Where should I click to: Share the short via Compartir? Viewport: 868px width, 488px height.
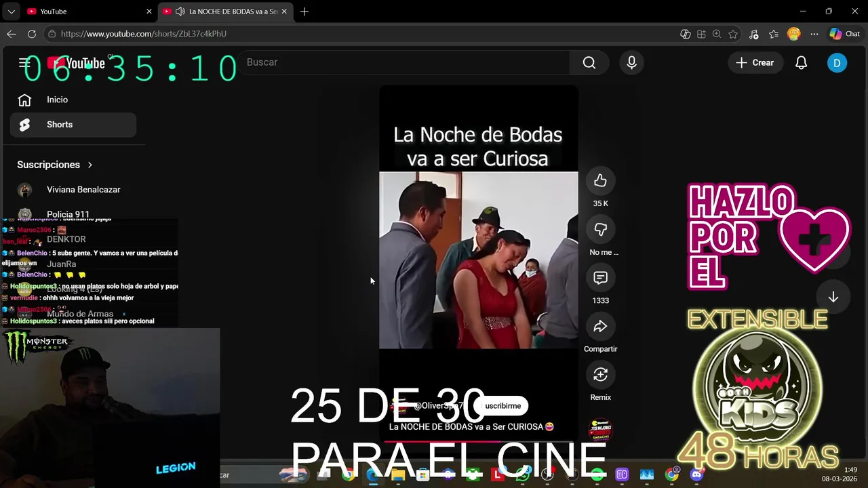(x=600, y=326)
